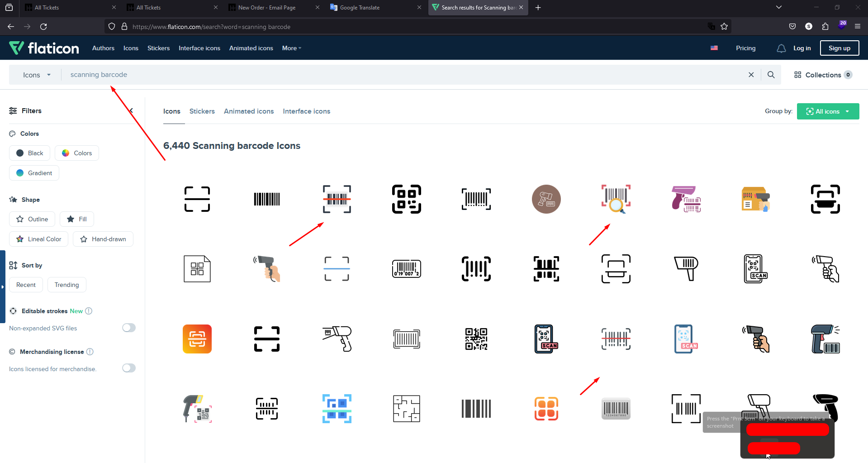Filter by Outline shape
The height and width of the screenshot is (463, 868).
click(32, 219)
